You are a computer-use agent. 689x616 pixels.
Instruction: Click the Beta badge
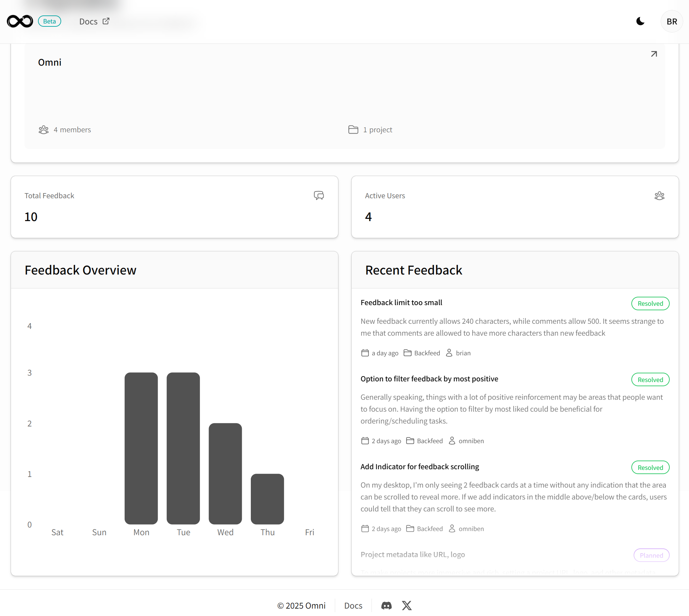pos(50,21)
